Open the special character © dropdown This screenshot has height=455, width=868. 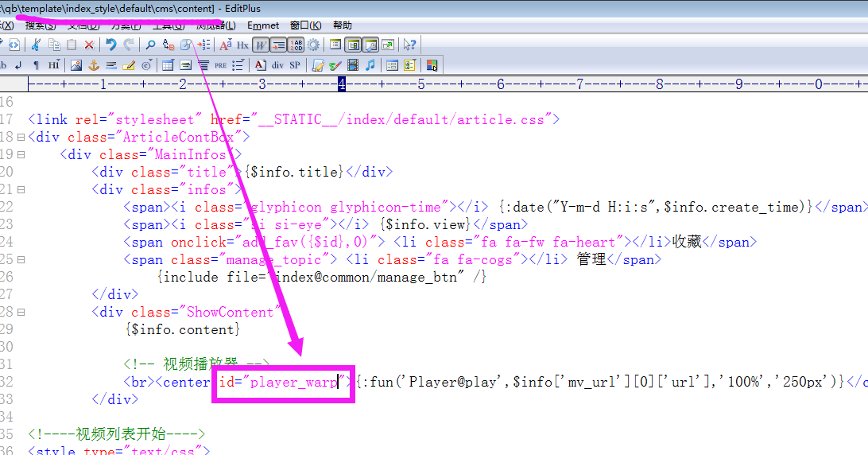pos(147,65)
